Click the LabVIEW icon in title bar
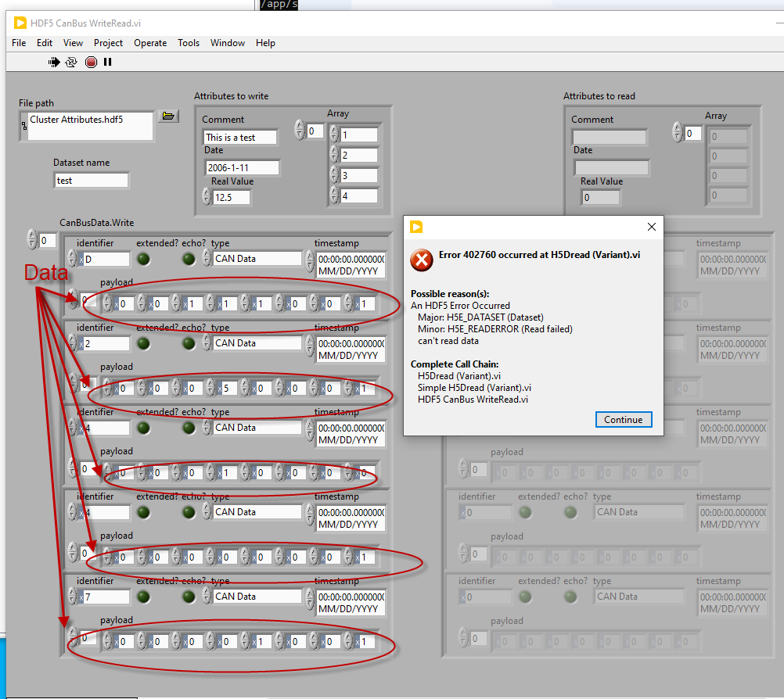Screen dimensions: 784x699 (x=20, y=23)
